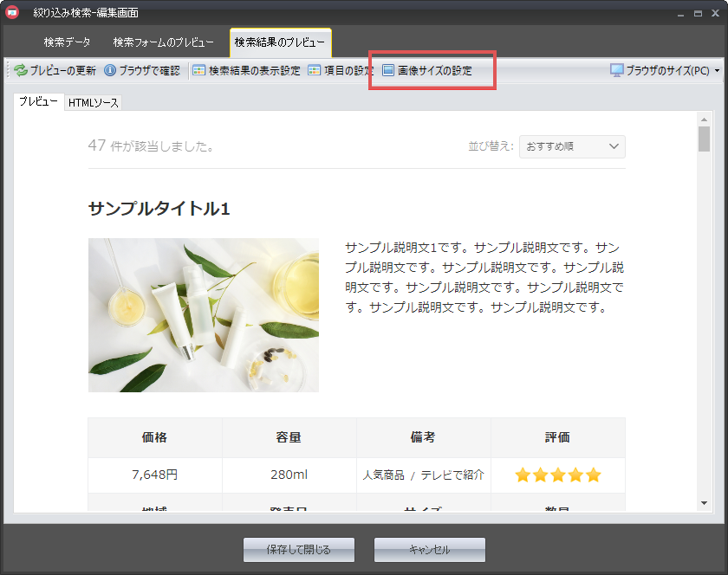The image size is (728, 575).
Task: Click the preview scrollbar up arrow
Action: click(704, 119)
